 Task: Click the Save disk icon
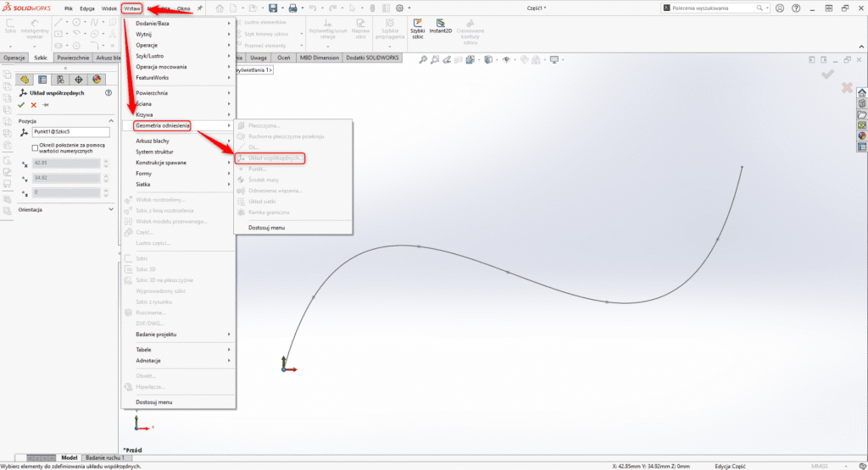273,8
